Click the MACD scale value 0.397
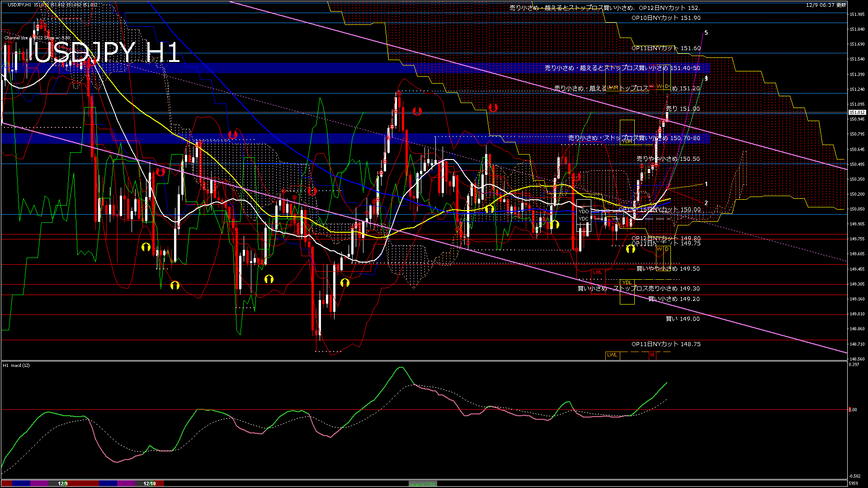This screenshot has width=868, height=488. tap(854, 365)
